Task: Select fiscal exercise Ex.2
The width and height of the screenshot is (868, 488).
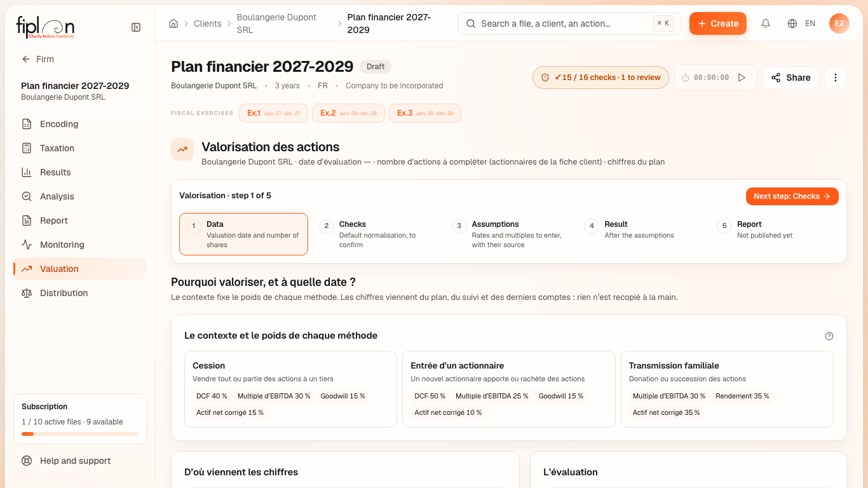Action: (348, 113)
